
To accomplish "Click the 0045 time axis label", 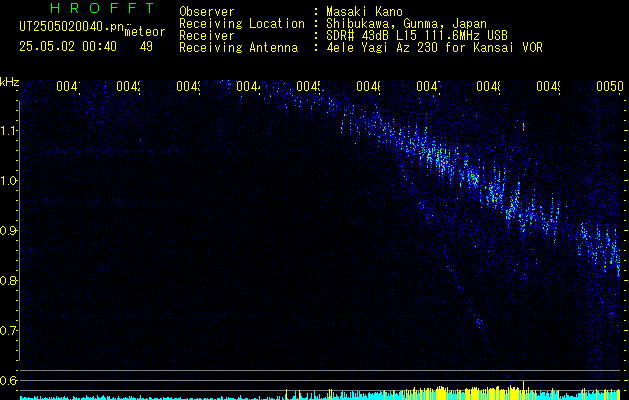I will (308, 86).
